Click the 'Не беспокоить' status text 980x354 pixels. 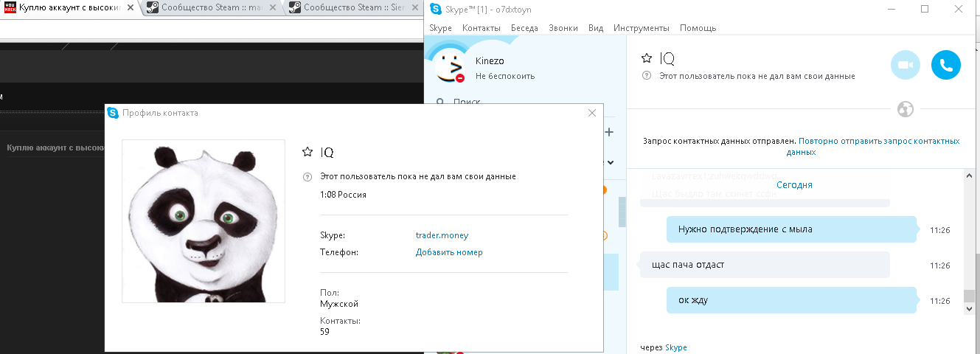tap(505, 76)
